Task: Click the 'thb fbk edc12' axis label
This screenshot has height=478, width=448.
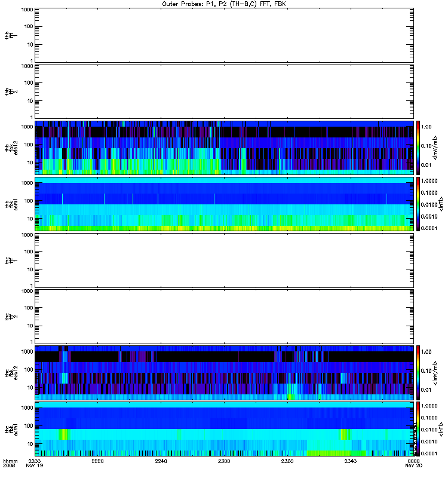Action: click(x=11, y=148)
